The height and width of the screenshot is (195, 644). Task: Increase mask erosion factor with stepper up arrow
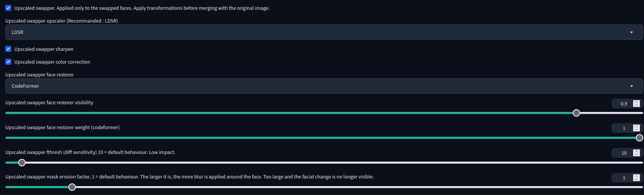636,176
